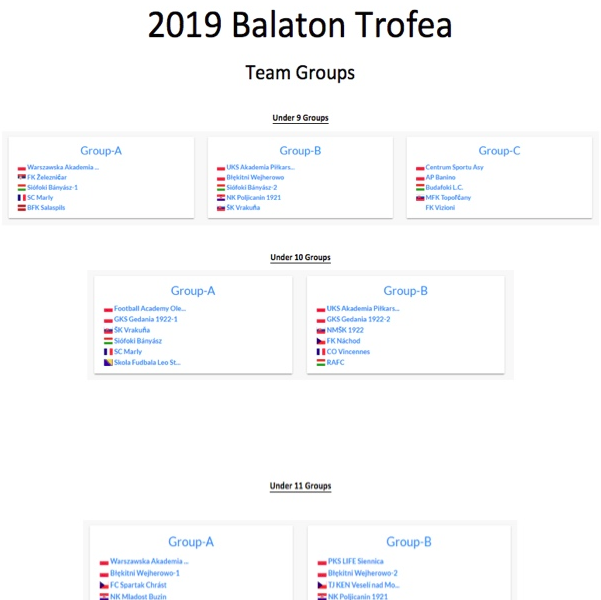601x600 pixels.
Task: Click the Czech flag beside FK Náchod
Action: click(x=321, y=341)
